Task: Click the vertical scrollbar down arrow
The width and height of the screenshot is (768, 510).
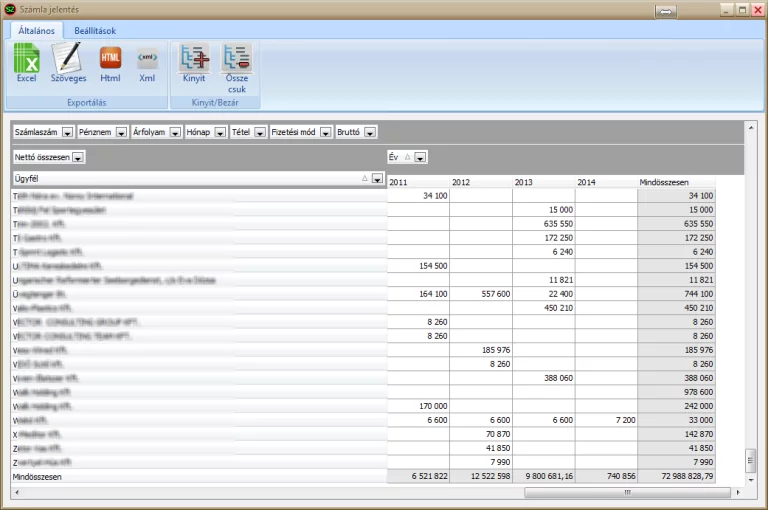Action: tap(751, 479)
